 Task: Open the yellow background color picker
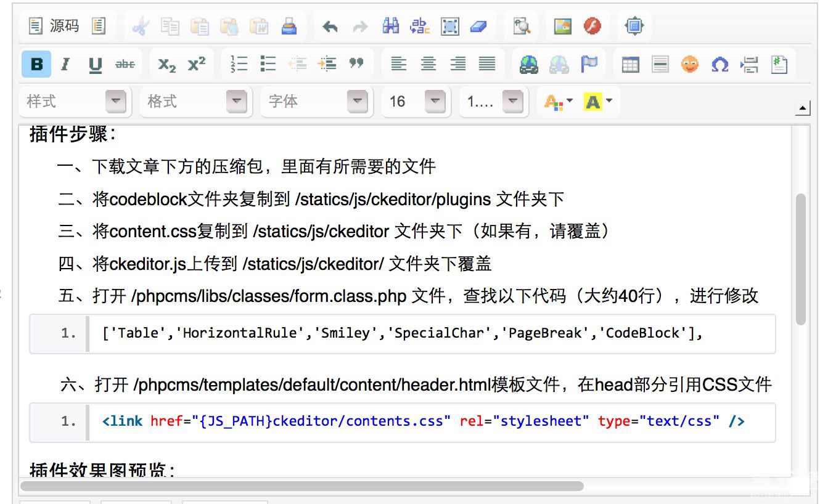(598, 102)
